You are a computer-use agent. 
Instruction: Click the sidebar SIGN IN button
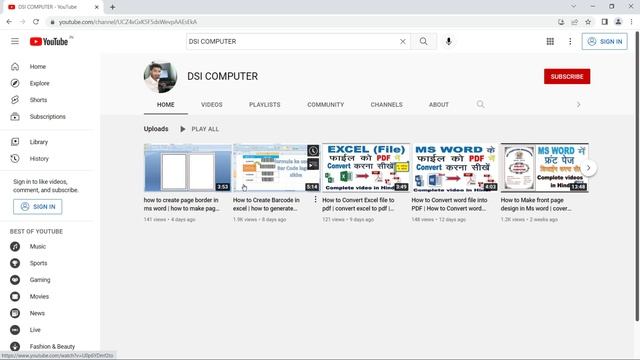click(38, 207)
